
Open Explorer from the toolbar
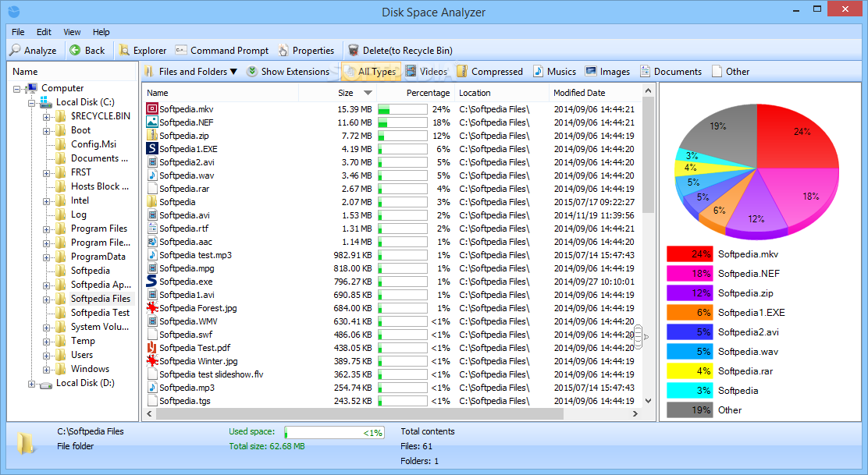click(x=143, y=51)
